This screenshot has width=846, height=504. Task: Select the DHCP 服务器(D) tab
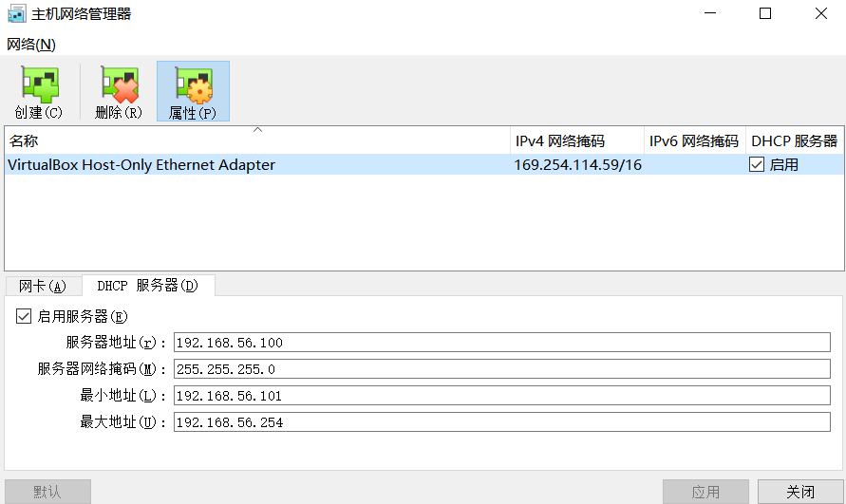148,285
